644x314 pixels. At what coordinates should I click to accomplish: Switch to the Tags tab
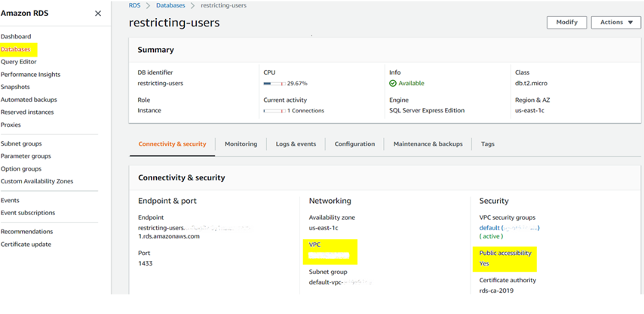[487, 144]
